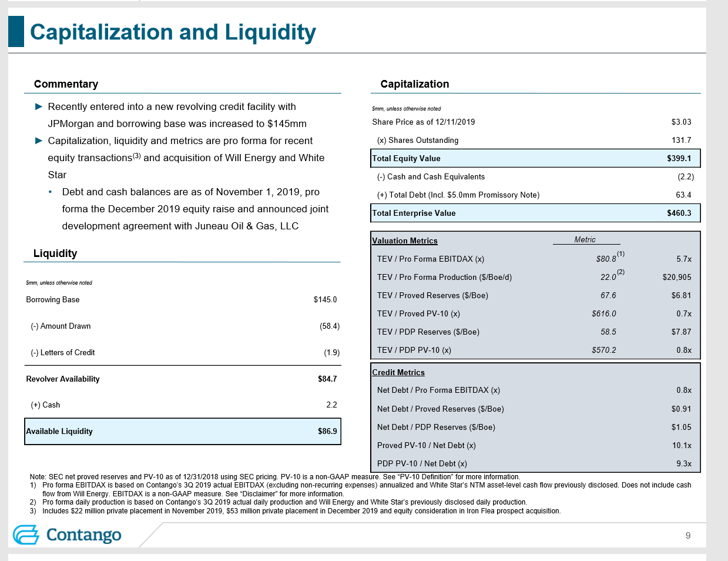728x561 pixels.
Task: Select the shares outstanding value "131.7"
Action: pos(682,140)
